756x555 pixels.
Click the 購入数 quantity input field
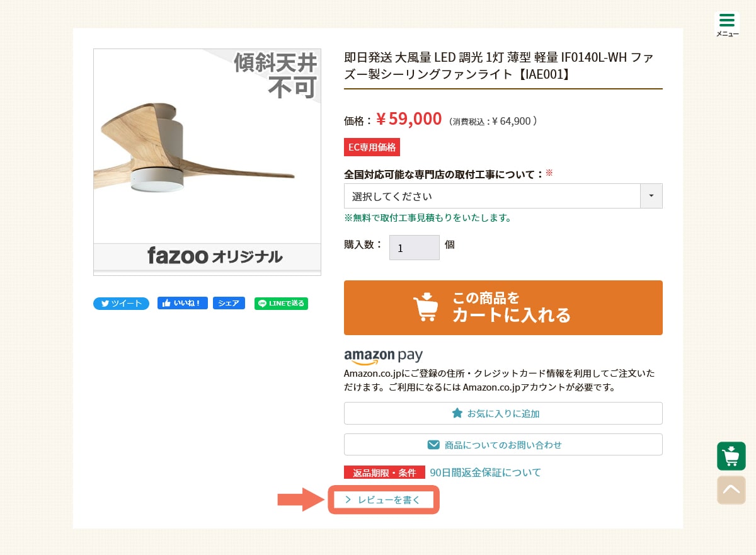click(414, 248)
